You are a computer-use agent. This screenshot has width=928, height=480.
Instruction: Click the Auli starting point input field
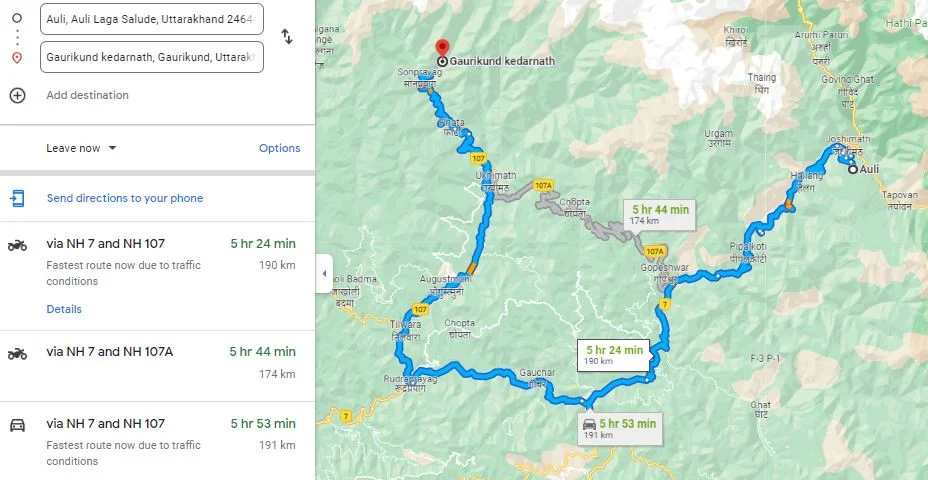tap(152, 19)
